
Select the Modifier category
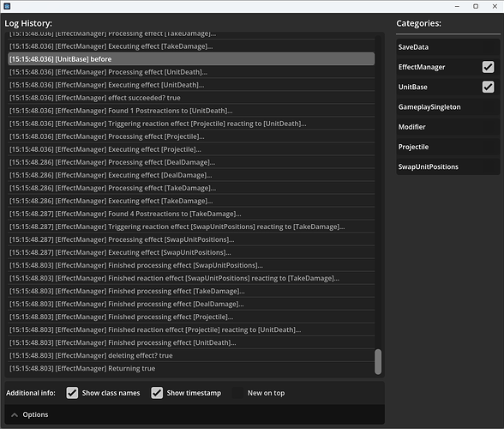[x=447, y=127]
